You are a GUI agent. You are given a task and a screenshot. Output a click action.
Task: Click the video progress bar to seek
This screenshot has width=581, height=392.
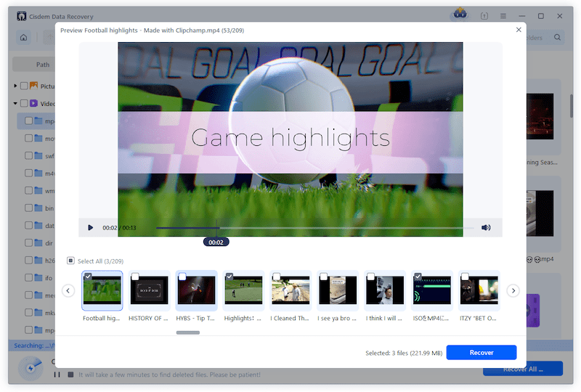tap(327, 227)
